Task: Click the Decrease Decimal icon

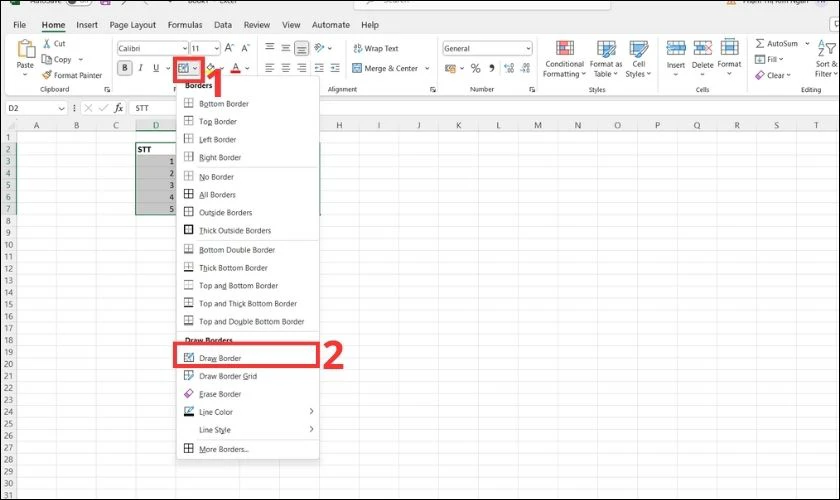Action: pyautogui.click(x=526, y=68)
